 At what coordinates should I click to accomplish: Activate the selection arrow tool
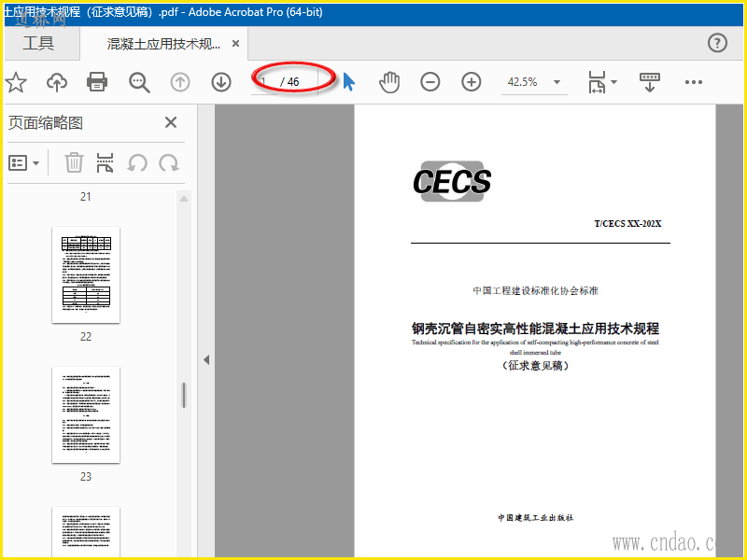pos(348,82)
